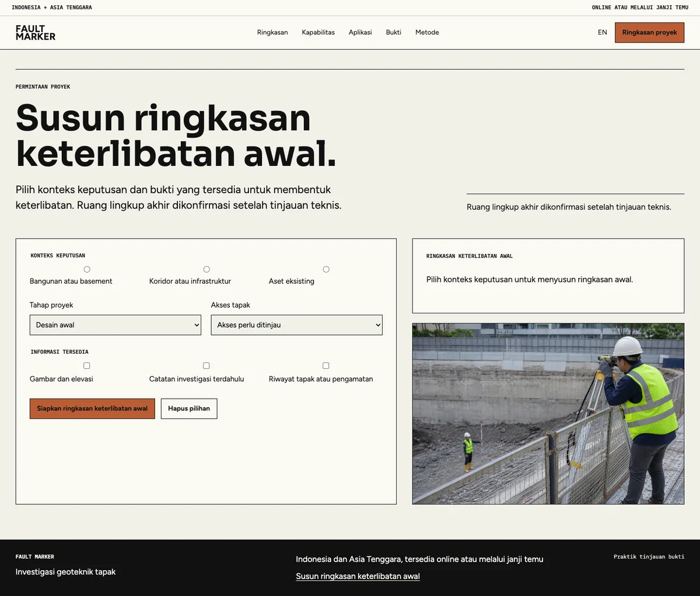Click the Praktik tinjauan bukti footer text
The image size is (700, 596).
pyautogui.click(x=649, y=557)
